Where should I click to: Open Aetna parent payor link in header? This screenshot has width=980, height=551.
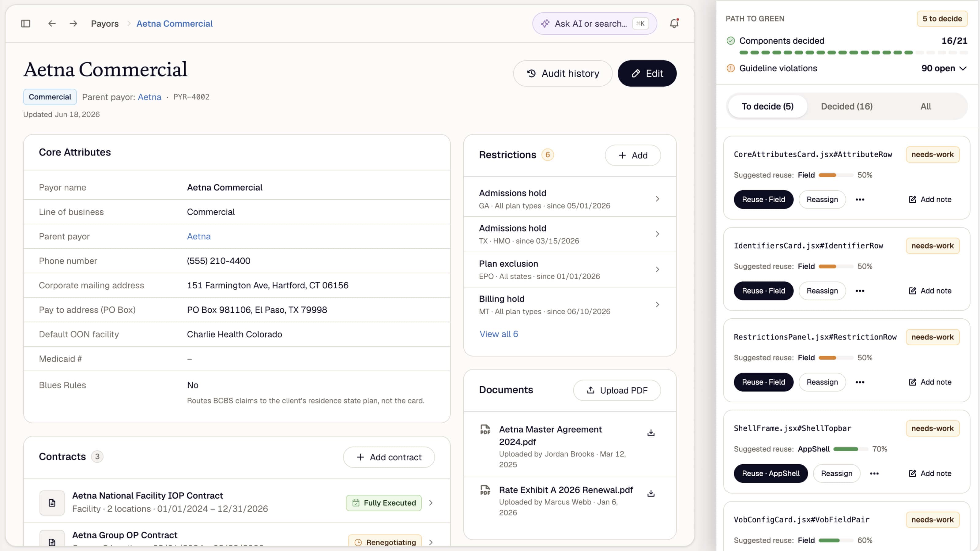pos(149,97)
